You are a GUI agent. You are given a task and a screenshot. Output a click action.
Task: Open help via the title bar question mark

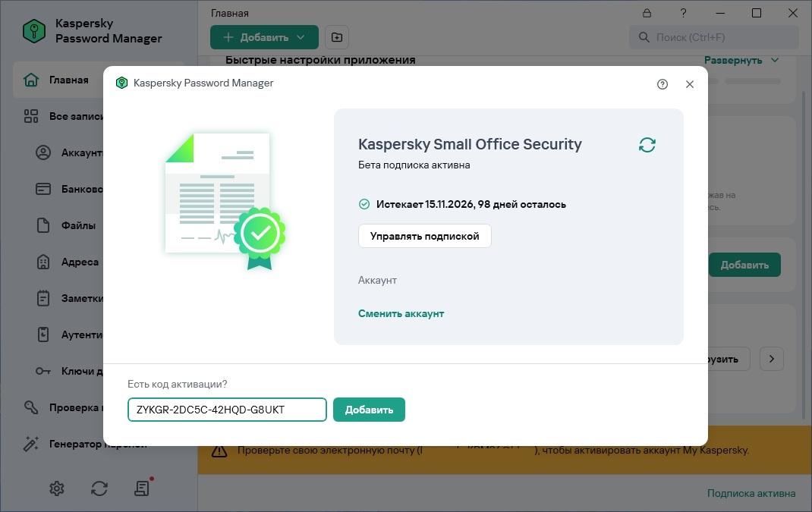683,13
